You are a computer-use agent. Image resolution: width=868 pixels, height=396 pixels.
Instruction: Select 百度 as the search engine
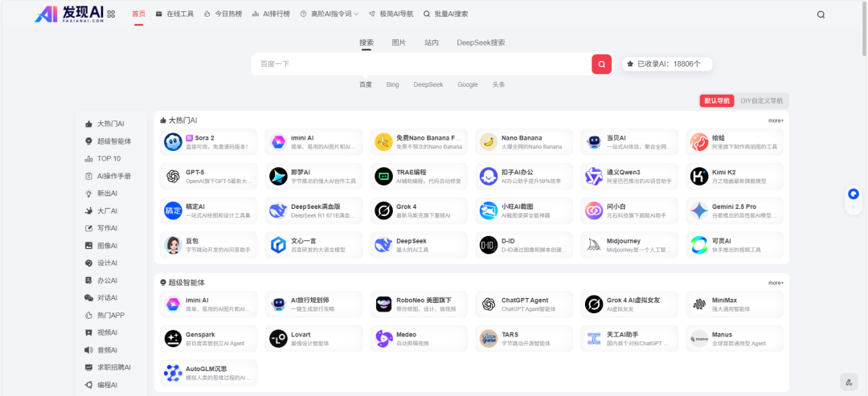coord(366,84)
